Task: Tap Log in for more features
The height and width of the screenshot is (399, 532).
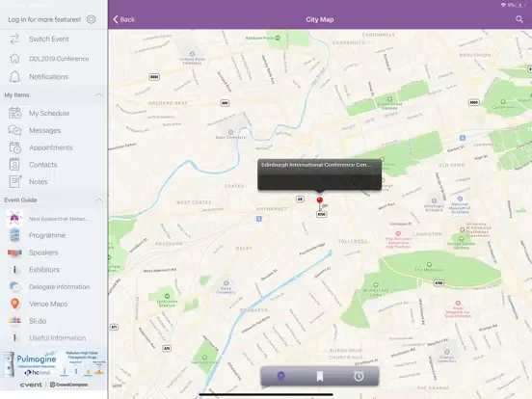Action: pyautogui.click(x=44, y=19)
